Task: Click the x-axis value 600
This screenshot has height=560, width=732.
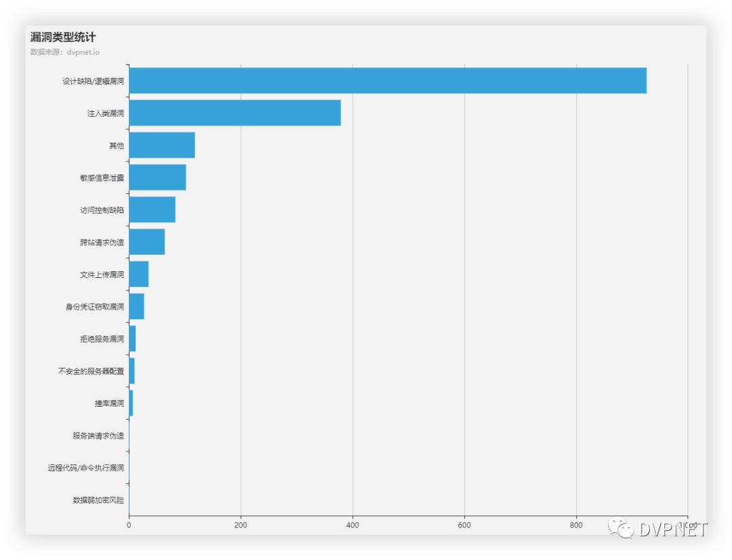Action: 464,525
